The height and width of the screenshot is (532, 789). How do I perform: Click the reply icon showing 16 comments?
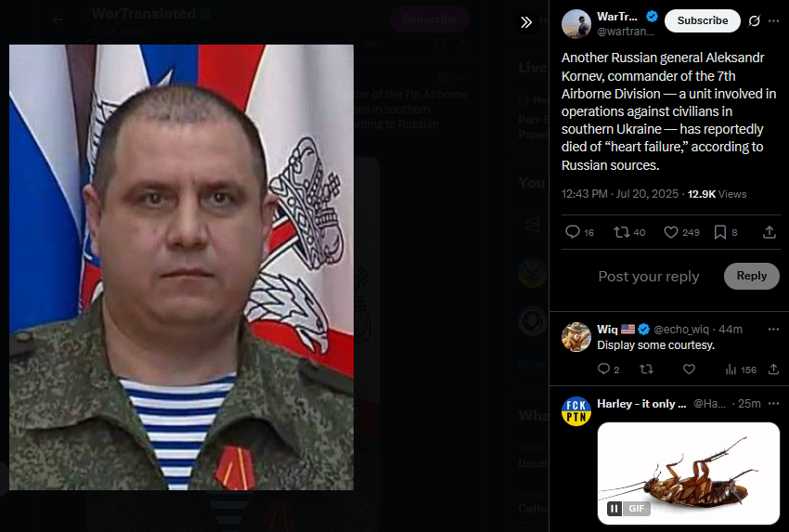(x=579, y=232)
